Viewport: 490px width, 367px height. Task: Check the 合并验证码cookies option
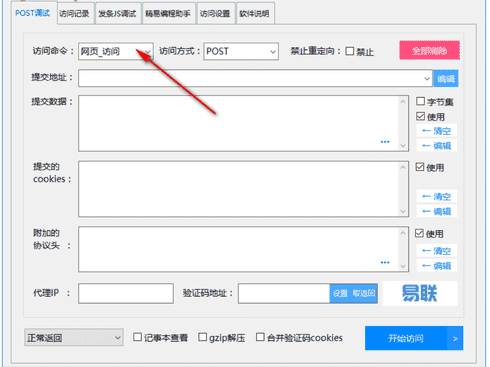click(x=260, y=337)
